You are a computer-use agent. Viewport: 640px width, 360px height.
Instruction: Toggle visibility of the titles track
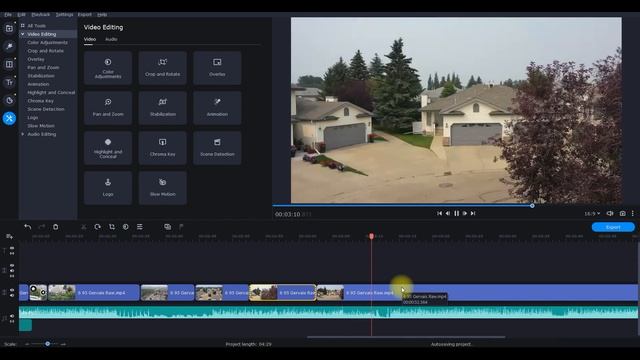tap(12, 248)
